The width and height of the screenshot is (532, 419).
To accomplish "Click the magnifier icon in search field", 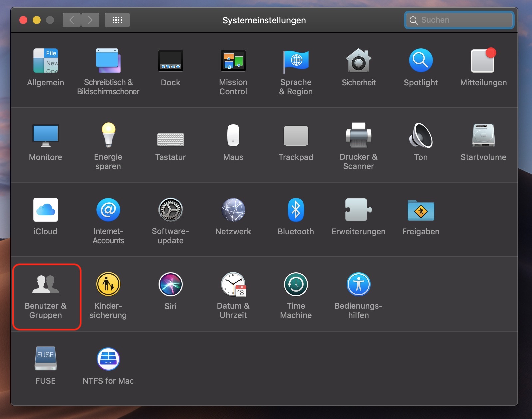I will 414,20.
